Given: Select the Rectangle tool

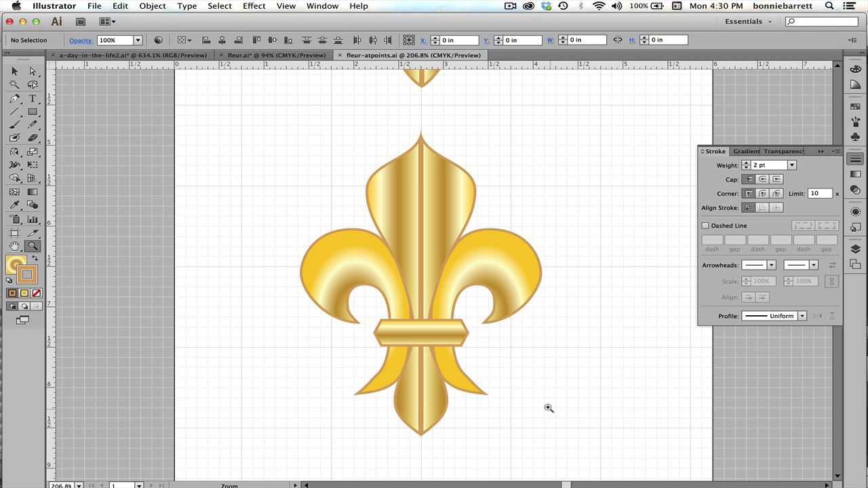Looking at the screenshot, I should click(x=31, y=110).
